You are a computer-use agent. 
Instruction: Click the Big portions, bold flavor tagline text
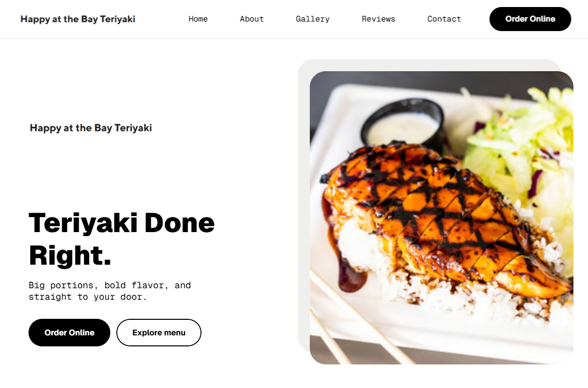pos(109,291)
